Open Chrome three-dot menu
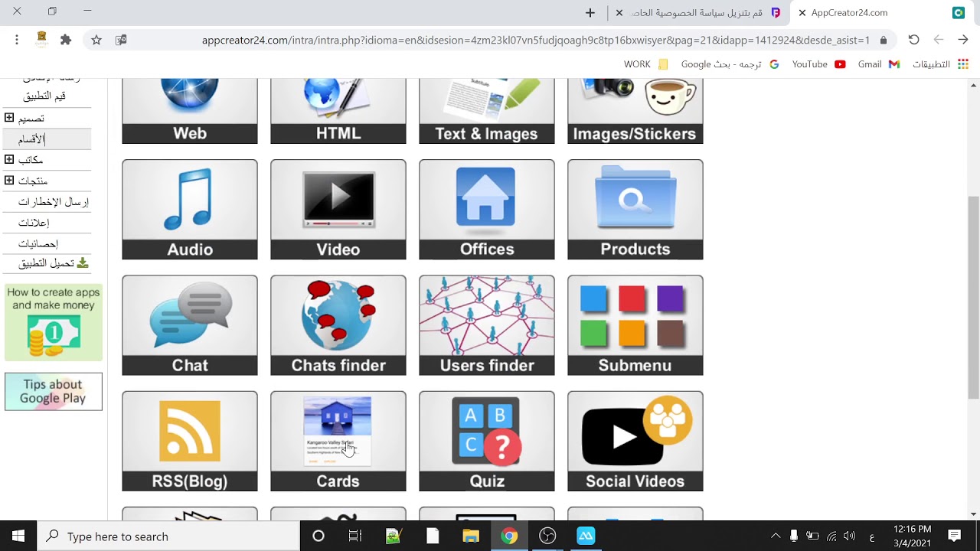Viewport: 980px width, 551px height. pyautogui.click(x=17, y=40)
